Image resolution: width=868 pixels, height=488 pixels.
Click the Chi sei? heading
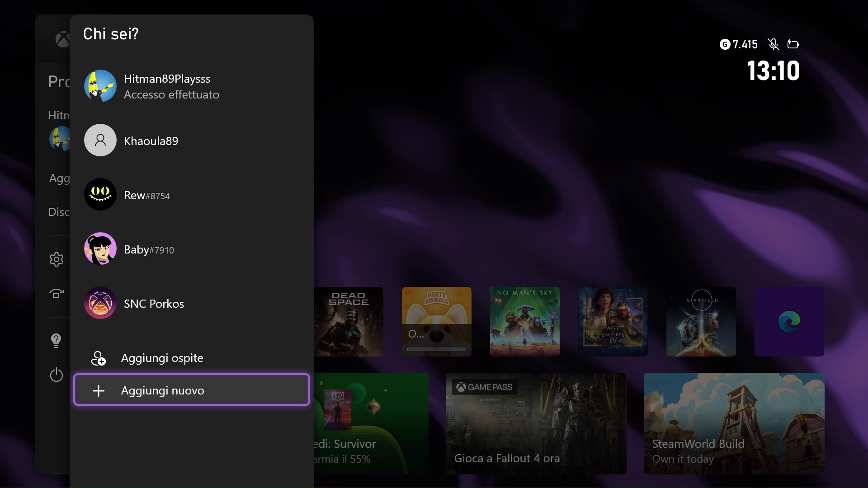[x=111, y=34]
